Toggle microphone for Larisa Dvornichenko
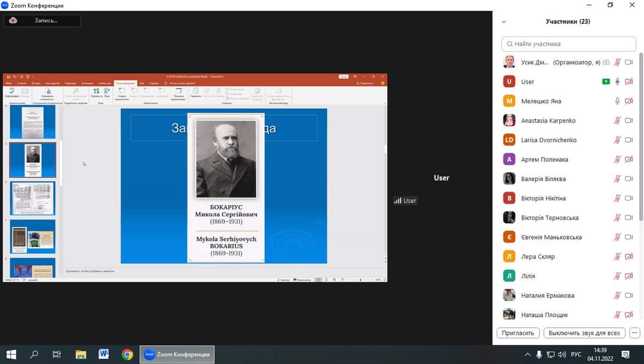 618,140
